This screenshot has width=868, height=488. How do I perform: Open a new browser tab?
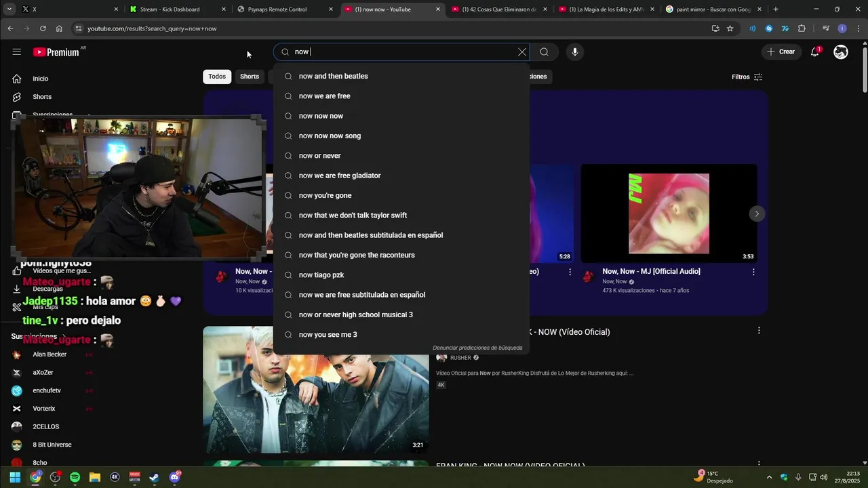[x=776, y=9]
